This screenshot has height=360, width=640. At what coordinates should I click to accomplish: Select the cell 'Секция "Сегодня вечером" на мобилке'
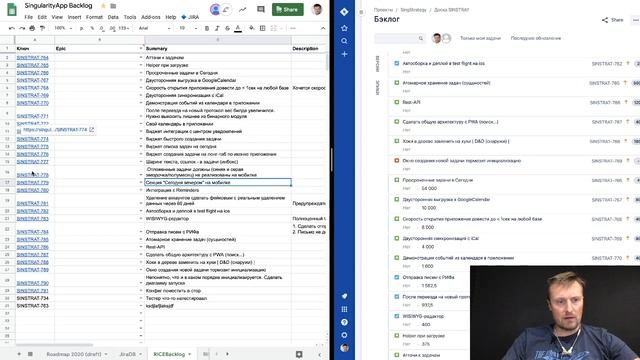(218, 182)
